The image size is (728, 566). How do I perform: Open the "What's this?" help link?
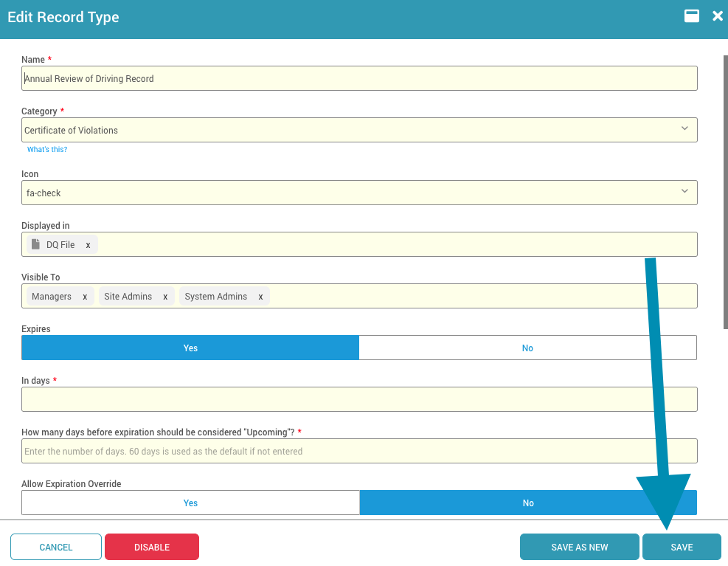pyautogui.click(x=47, y=150)
